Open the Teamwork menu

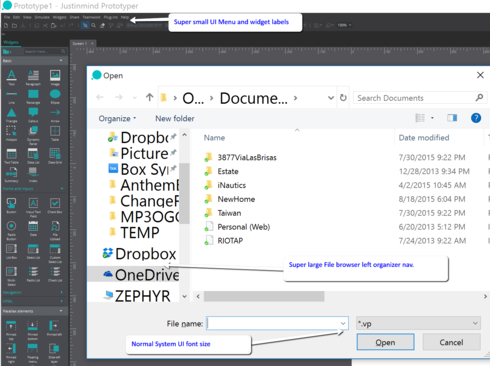pos(91,17)
